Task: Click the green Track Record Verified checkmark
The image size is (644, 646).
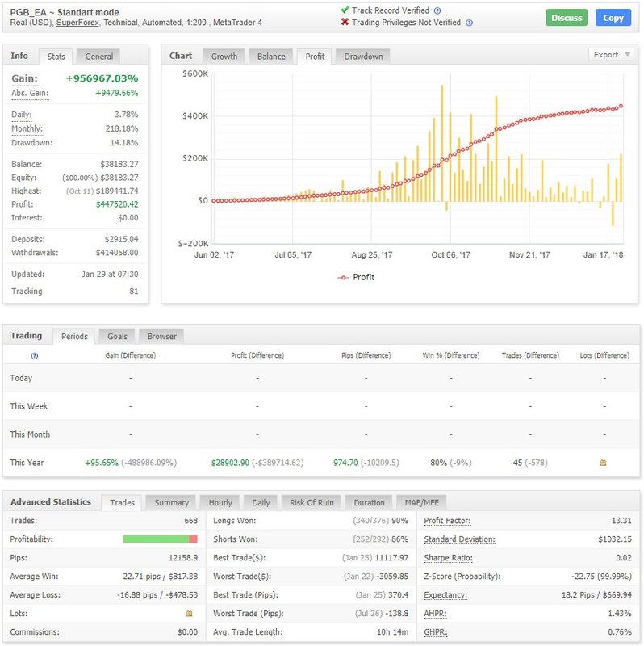Action: (345, 10)
